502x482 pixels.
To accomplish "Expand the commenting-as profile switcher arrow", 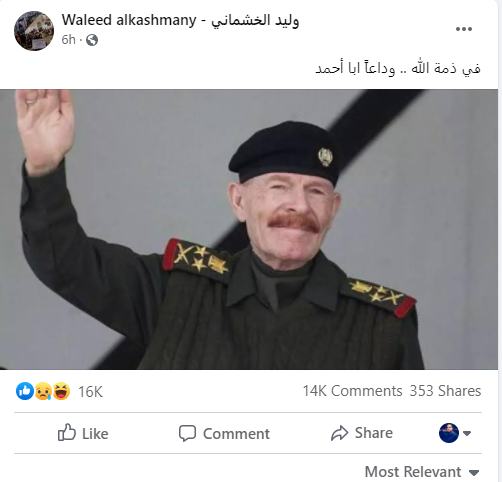I will [467, 433].
